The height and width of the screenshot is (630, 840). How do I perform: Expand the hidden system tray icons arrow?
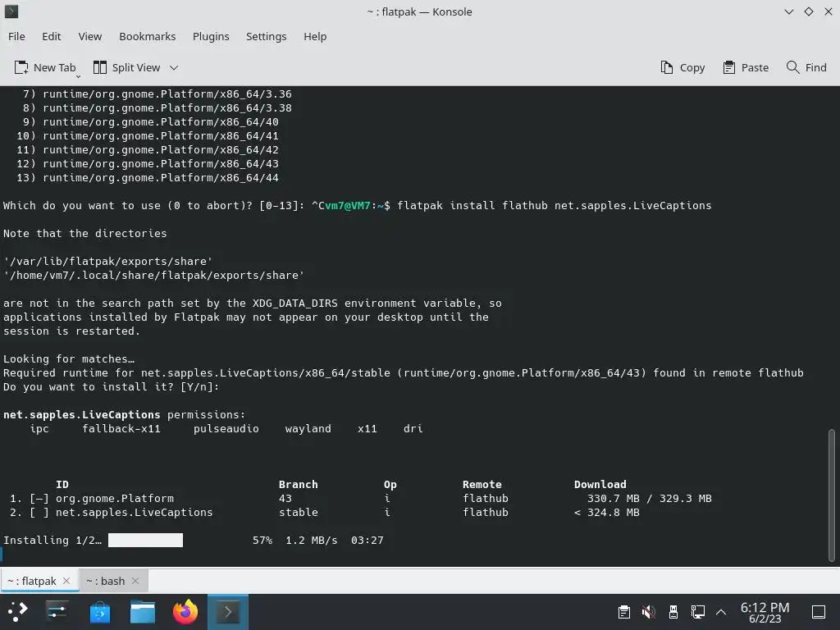[721, 612]
